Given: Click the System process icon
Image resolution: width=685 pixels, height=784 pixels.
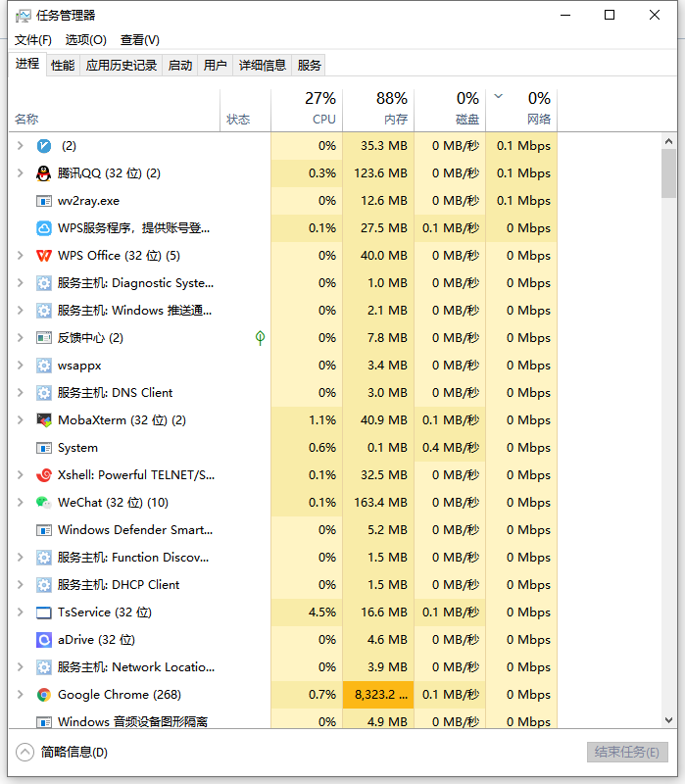Looking at the screenshot, I should [x=44, y=448].
